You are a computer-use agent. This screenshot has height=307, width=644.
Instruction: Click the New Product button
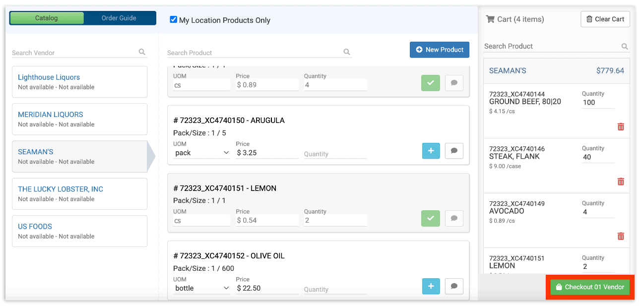439,50
